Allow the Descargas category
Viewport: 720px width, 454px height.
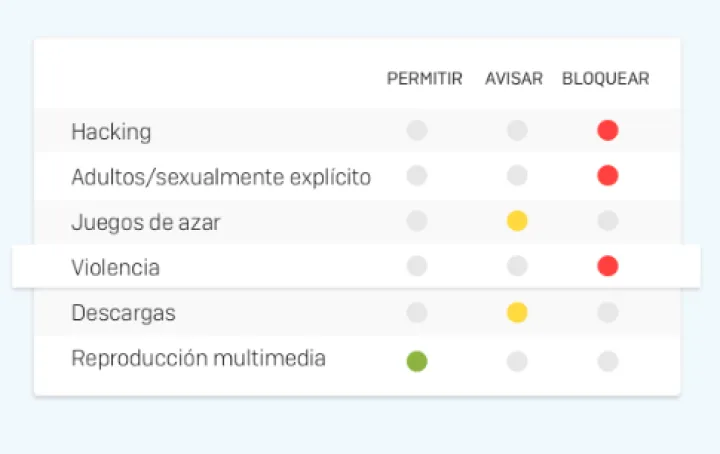click(417, 313)
